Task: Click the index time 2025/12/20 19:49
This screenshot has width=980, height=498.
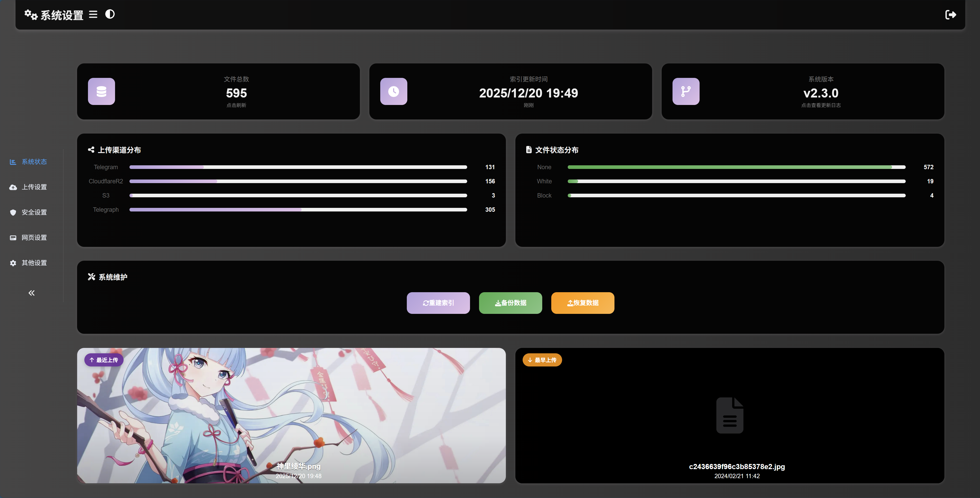Action: pyautogui.click(x=528, y=93)
